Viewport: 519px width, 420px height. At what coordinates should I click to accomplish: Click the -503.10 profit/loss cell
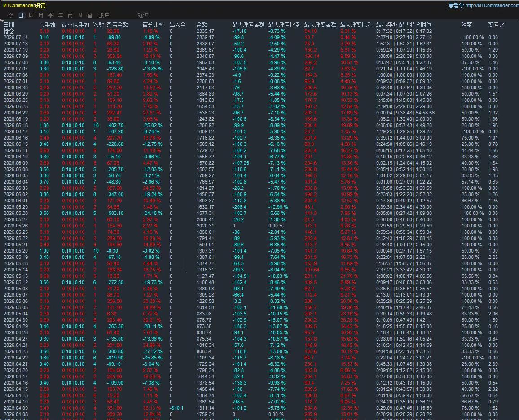115,213
